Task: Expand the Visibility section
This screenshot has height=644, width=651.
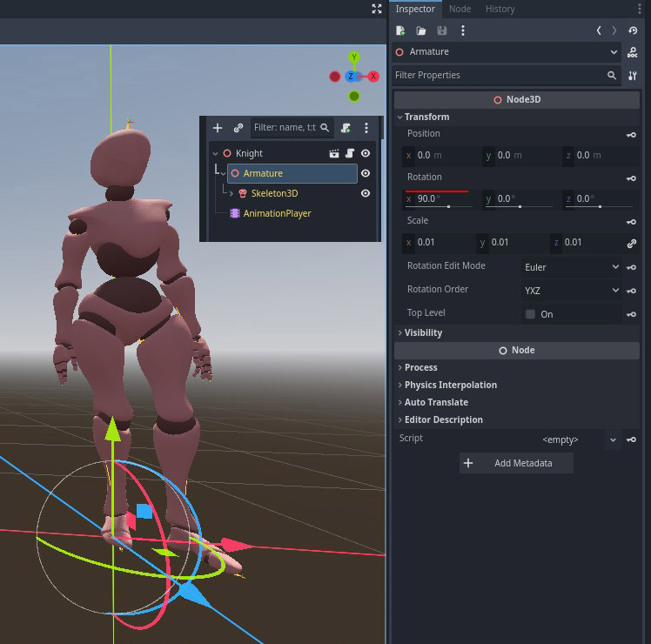Action: (x=423, y=332)
